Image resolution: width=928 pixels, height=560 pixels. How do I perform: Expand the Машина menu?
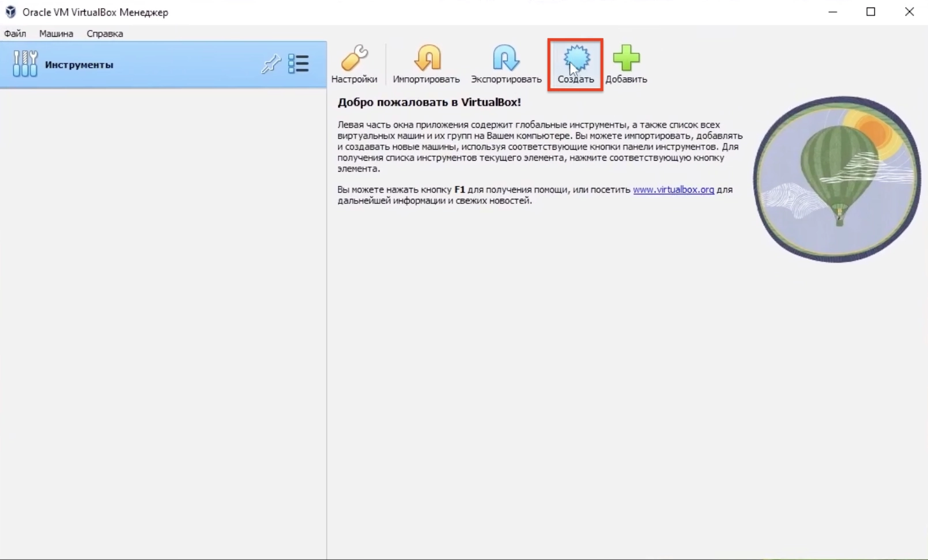[x=55, y=33]
